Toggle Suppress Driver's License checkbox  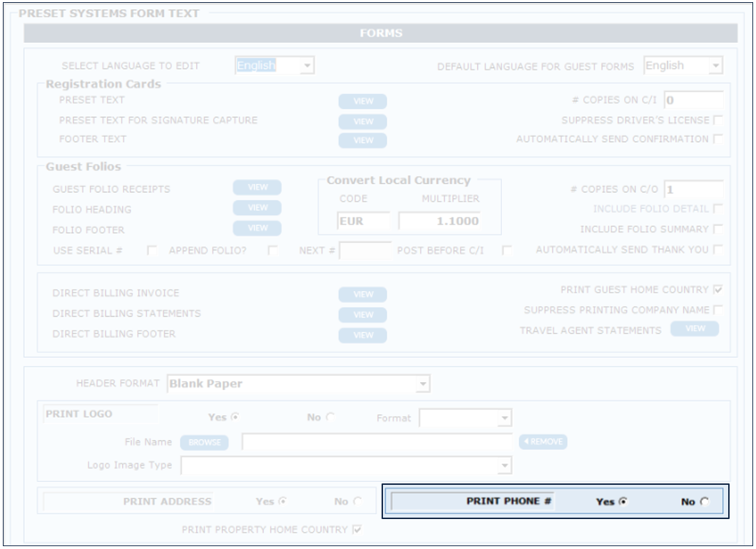pyautogui.click(x=717, y=120)
